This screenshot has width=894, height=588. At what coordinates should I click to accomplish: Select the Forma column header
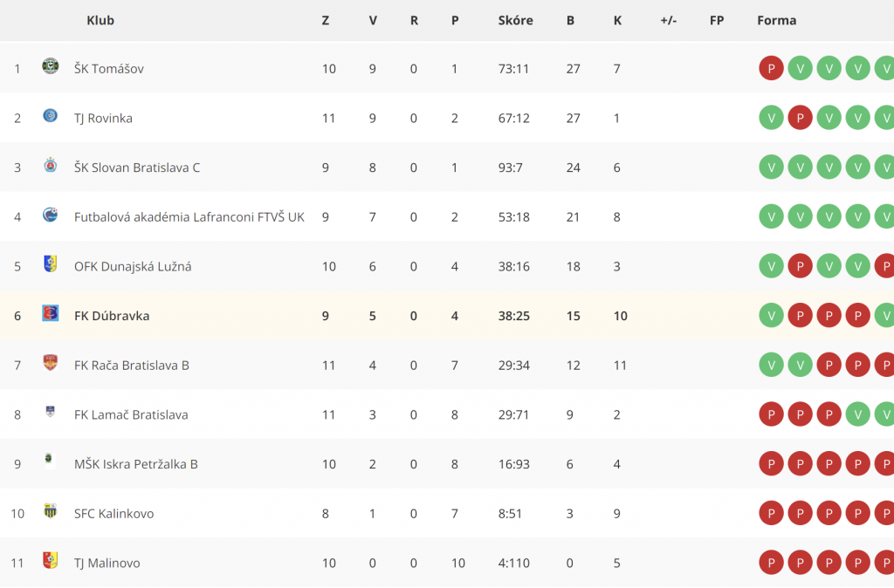coord(776,21)
